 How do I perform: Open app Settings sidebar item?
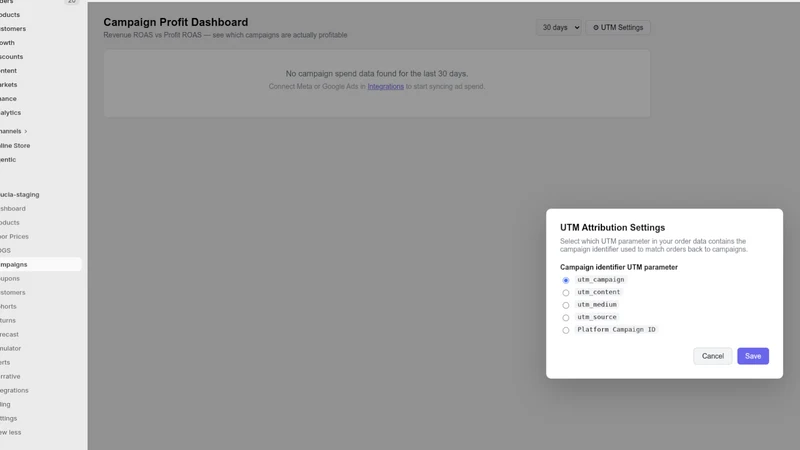[8, 418]
